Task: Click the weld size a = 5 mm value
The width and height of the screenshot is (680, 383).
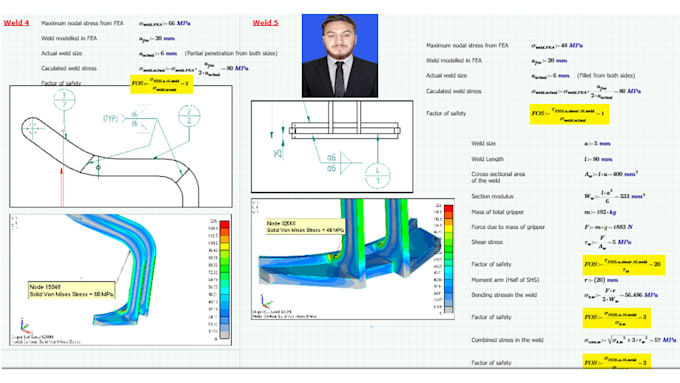Action: pyautogui.click(x=598, y=144)
